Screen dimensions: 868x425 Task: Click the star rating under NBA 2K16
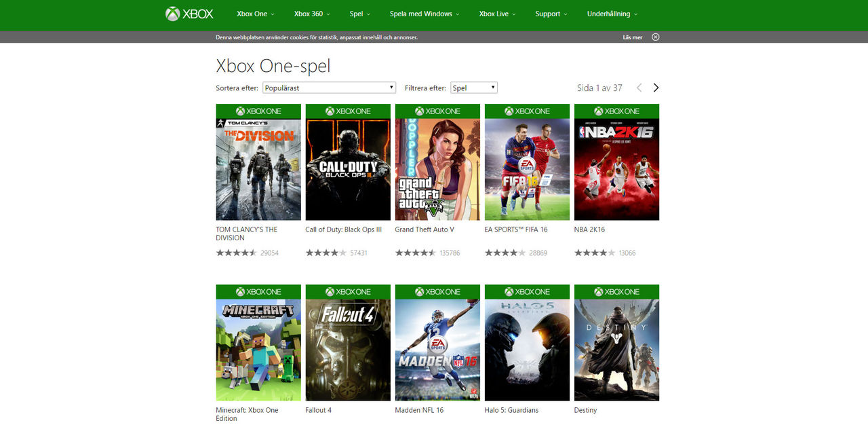point(594,253)
